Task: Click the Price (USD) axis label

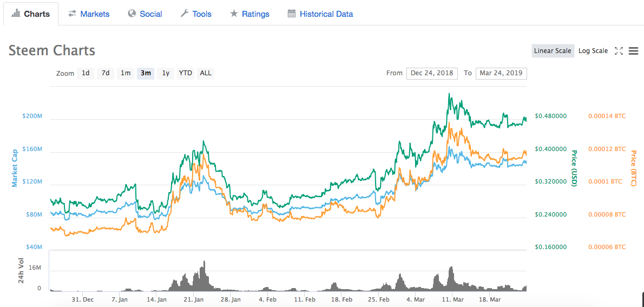Action: (574, 168)
